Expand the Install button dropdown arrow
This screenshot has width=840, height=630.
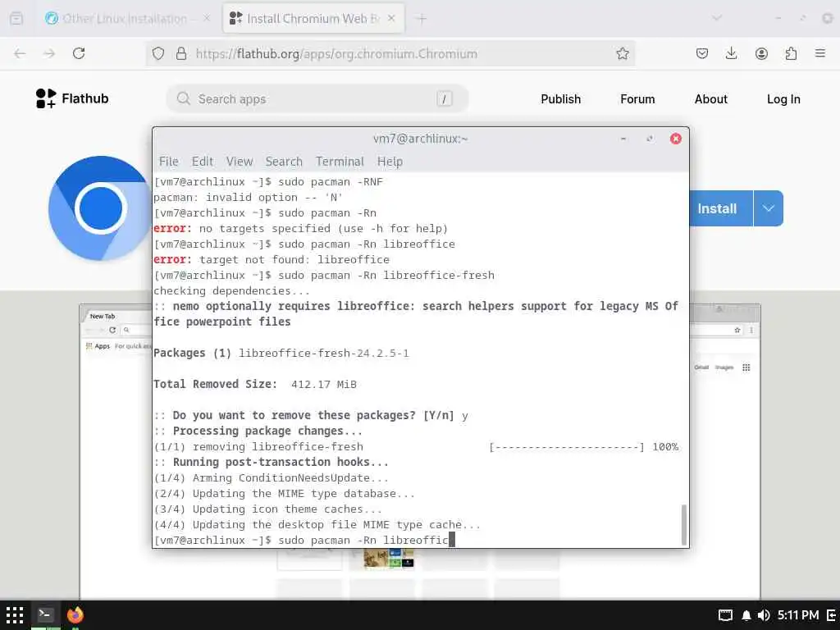point(768,208)
